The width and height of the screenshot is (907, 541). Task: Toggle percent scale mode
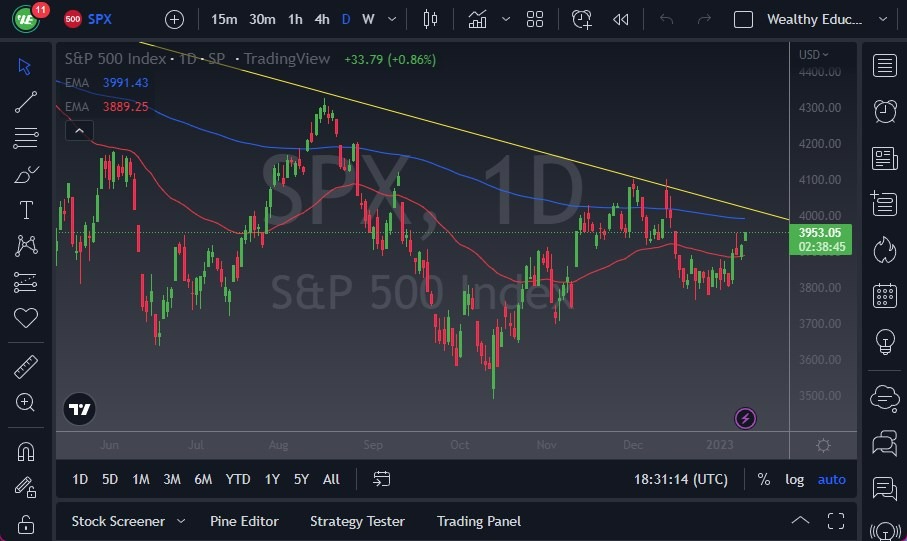tap(764, 479)
